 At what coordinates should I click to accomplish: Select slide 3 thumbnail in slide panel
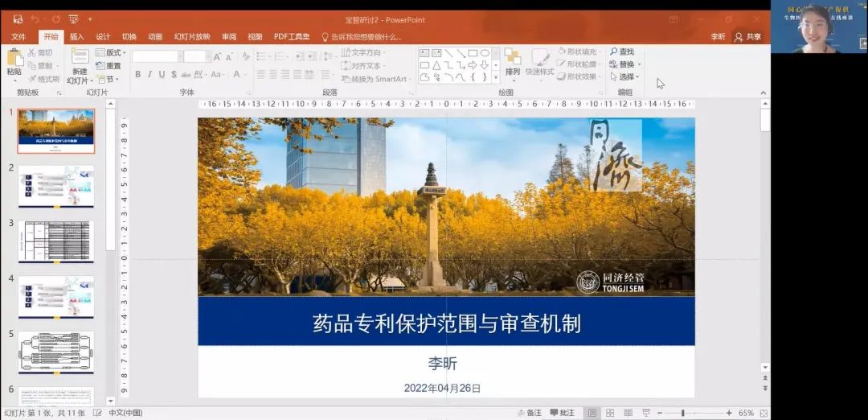[56, 241]
